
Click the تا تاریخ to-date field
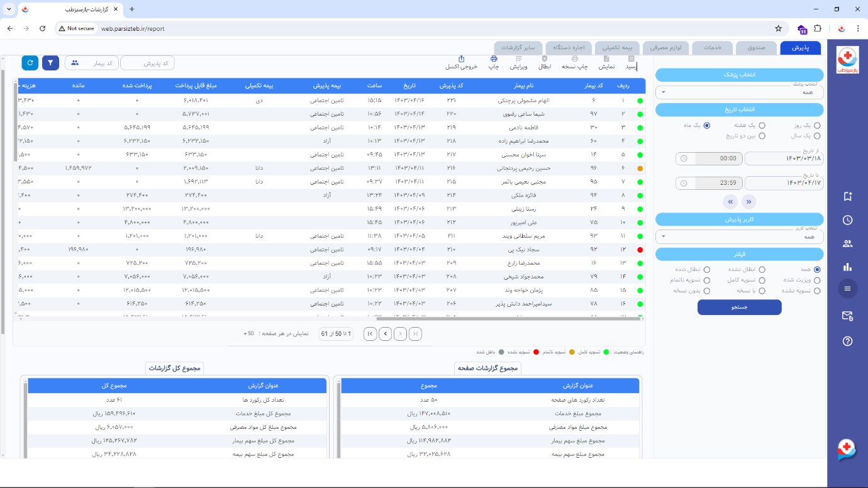coord(784,184)
